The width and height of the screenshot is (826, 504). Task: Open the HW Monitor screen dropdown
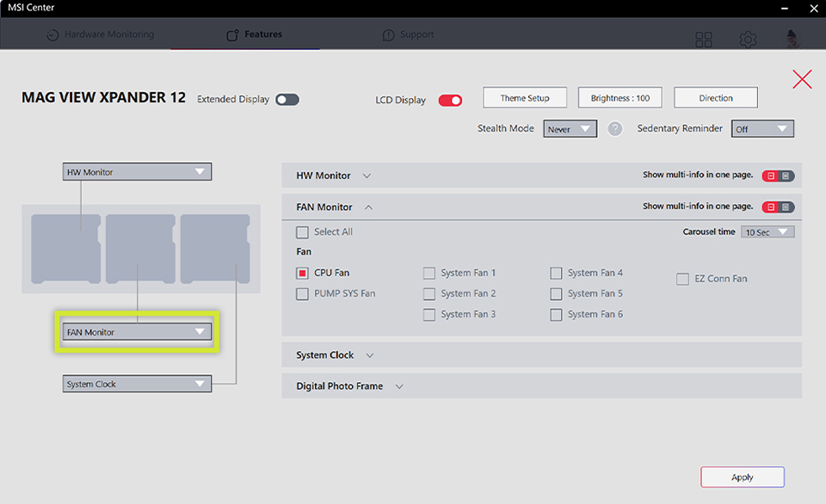(x=137, y=172)
